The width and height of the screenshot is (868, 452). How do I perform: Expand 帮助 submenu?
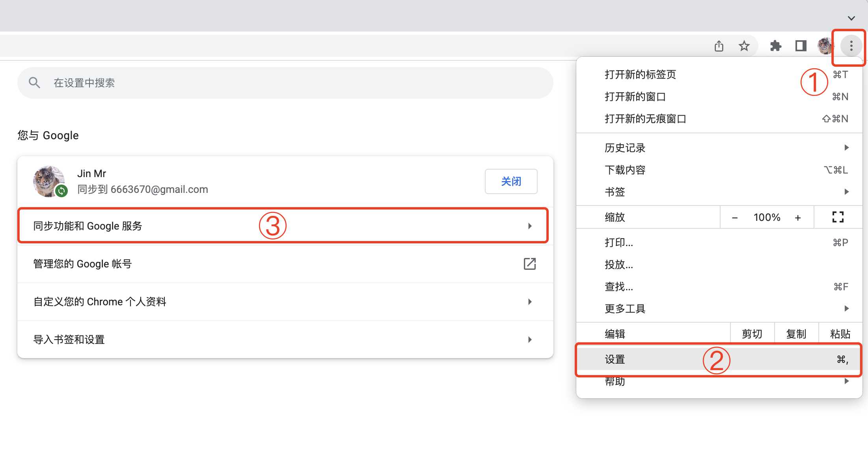[x=719, y=381]
